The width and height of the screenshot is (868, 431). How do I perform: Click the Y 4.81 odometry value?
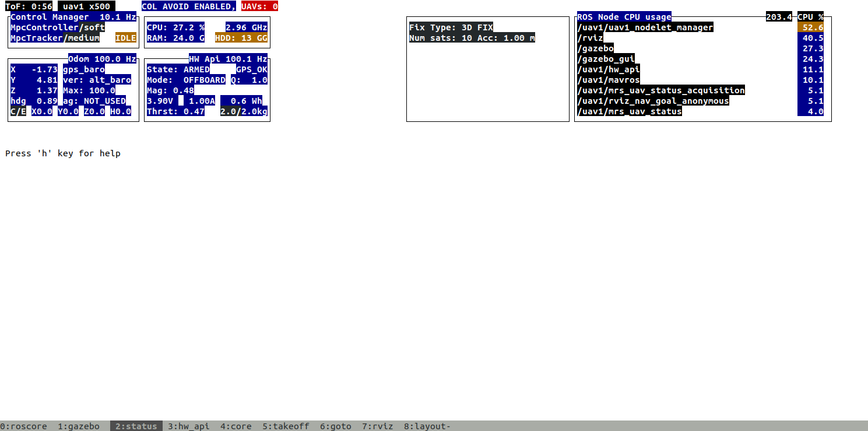tap(34, 80)
